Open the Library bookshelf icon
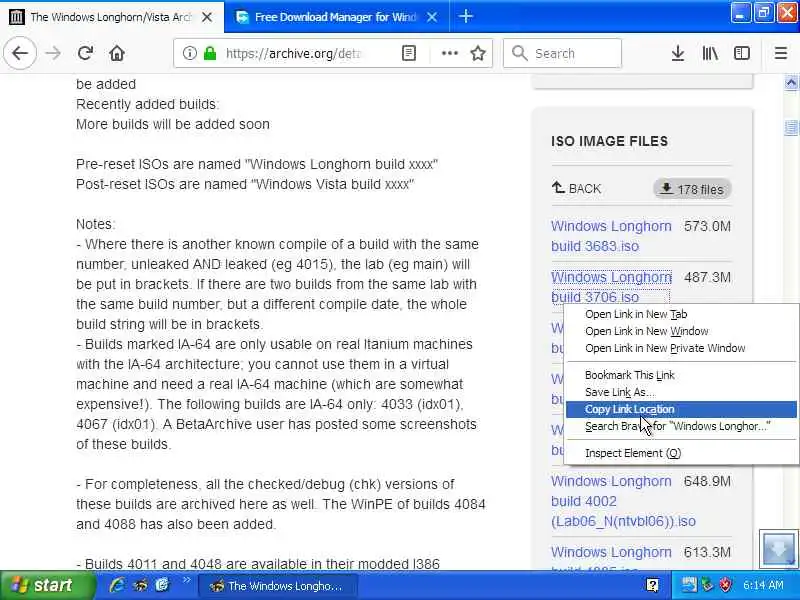Viewport: 800px width, 600px height. coord(710,53)
